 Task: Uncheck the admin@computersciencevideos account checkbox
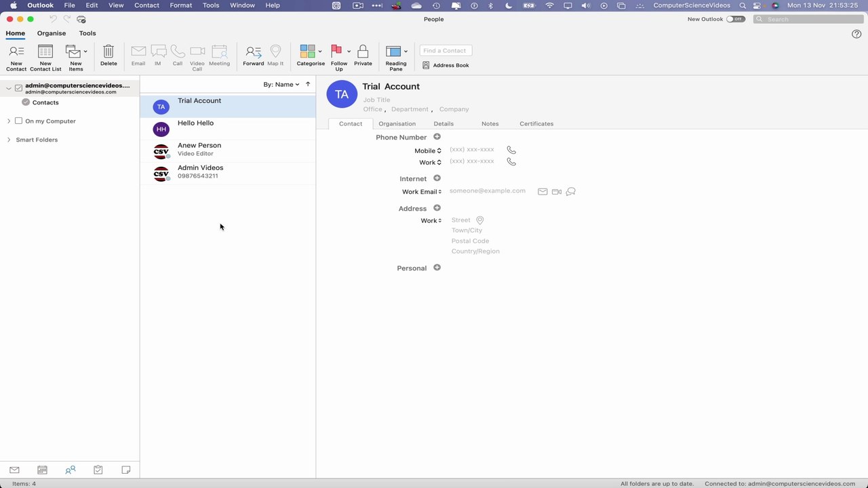point(18,88)
